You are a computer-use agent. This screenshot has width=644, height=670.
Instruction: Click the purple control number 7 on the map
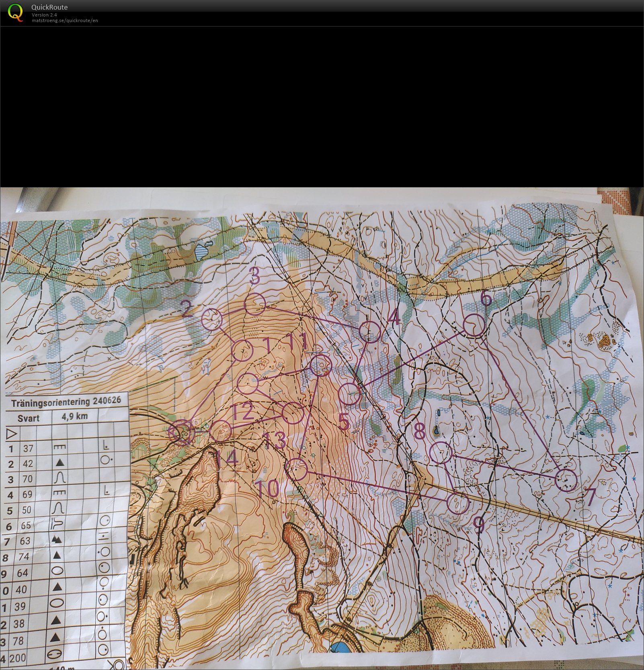point(590,498)
